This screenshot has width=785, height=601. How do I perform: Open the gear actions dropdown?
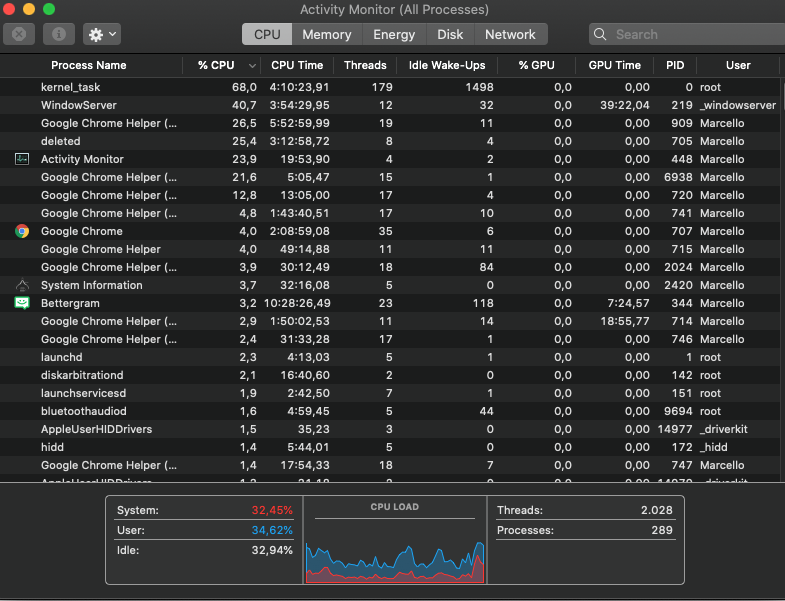point(102,34)
